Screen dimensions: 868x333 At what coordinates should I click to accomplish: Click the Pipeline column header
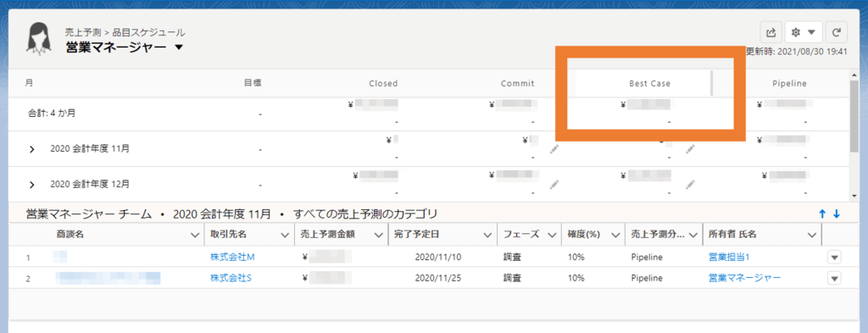click(x=790, y=84)
